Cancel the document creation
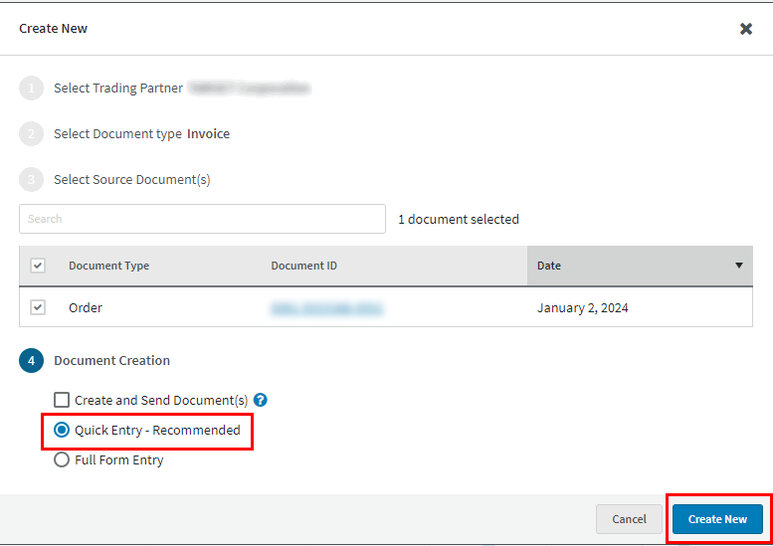This screenshot has width=773, height=546. tap(629, 519)
